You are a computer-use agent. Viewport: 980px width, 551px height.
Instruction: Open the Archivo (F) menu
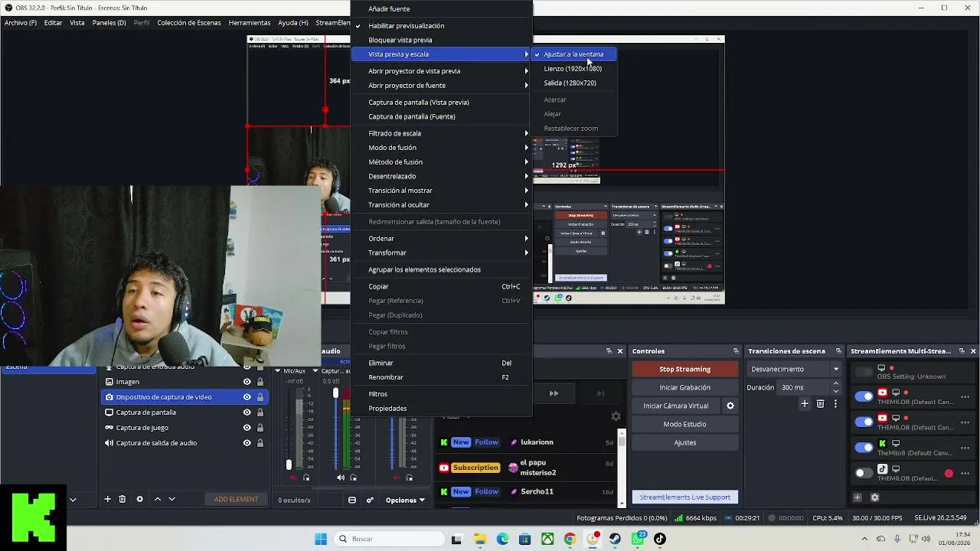pos(21,23)
